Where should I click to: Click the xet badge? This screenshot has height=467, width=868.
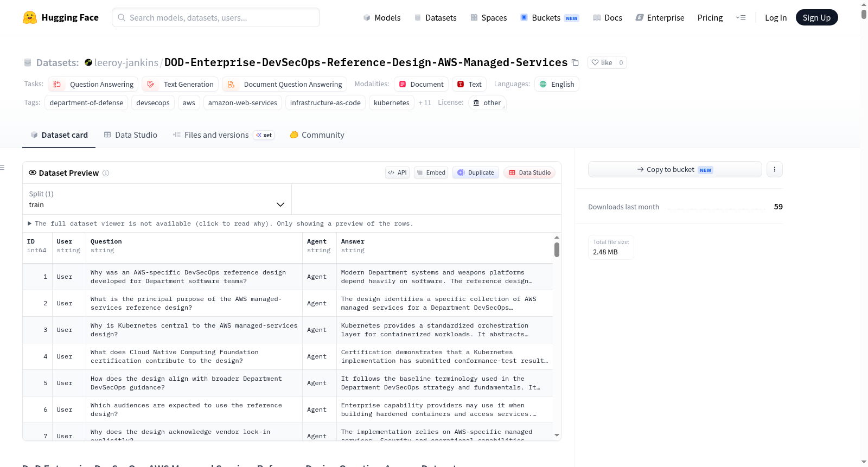coord(264,135)
